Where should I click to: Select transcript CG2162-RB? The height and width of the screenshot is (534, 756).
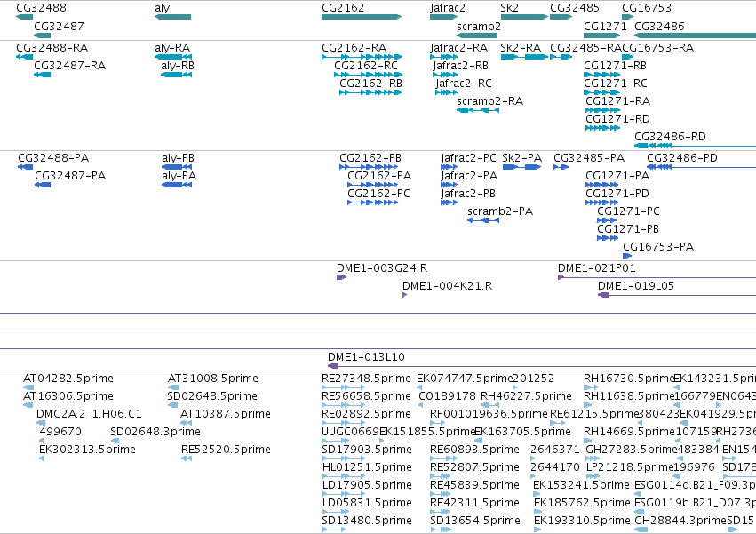click(370, 92)
